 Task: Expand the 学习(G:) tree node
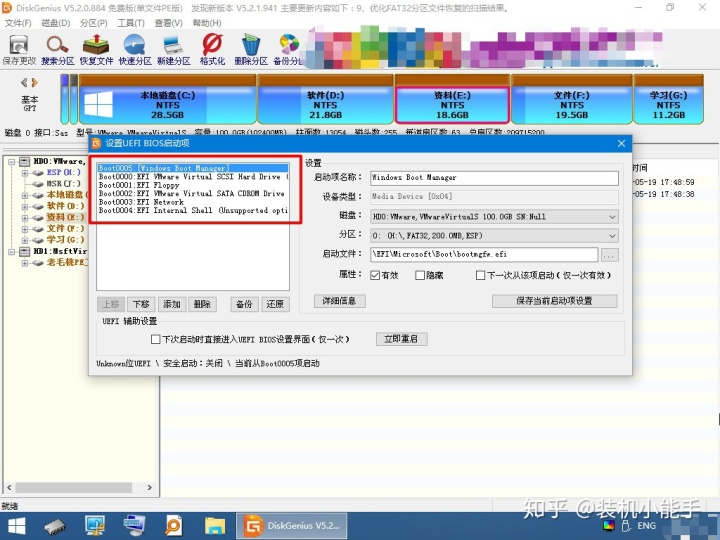(x=25, y=240)
